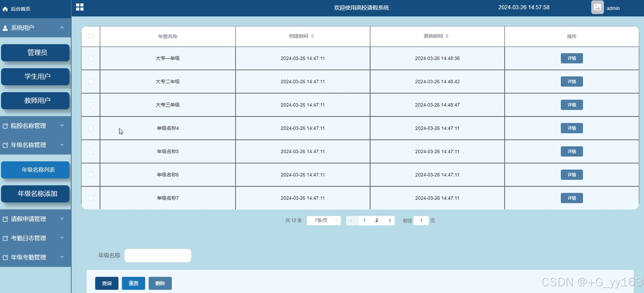The image size is (644, 293).
Task: Click the icon beside 院校名称管理
Action: tap(5, 126)
